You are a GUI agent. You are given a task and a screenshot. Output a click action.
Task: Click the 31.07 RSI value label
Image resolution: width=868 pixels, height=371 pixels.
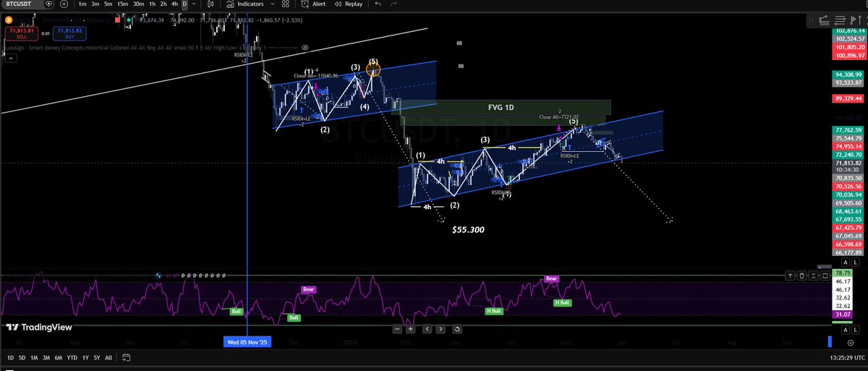(843, 315)
